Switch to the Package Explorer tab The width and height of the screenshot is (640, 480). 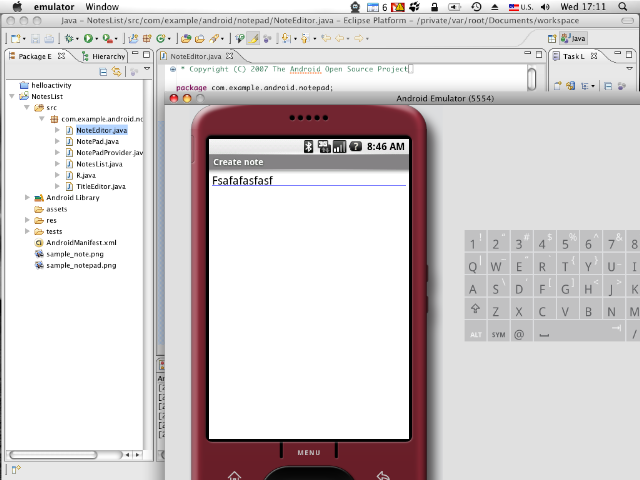36,56
